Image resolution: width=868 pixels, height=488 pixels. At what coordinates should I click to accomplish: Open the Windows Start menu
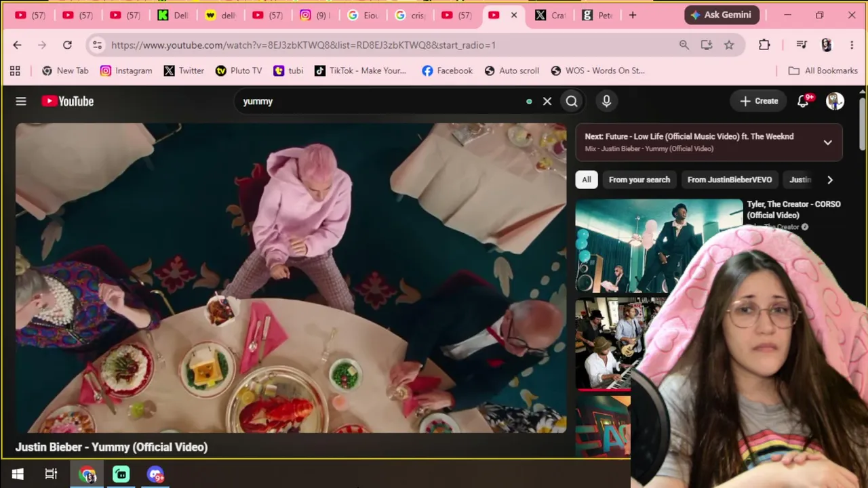(x=18, y=474)
